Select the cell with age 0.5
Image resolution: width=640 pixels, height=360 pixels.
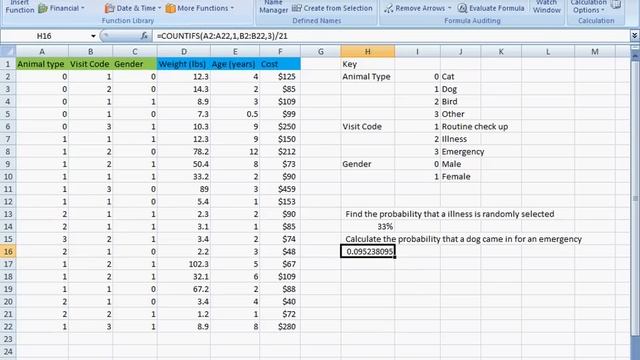235,114
